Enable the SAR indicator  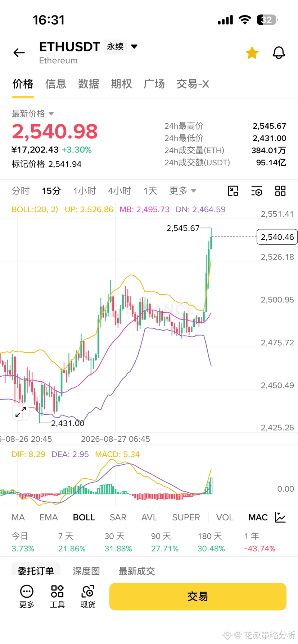click(x=118, y=517)
